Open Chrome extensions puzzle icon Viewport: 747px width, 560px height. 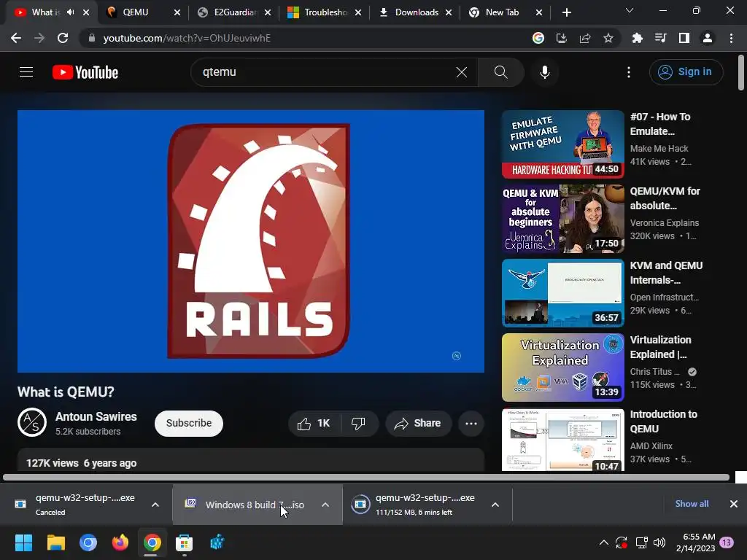pos(637,38)
